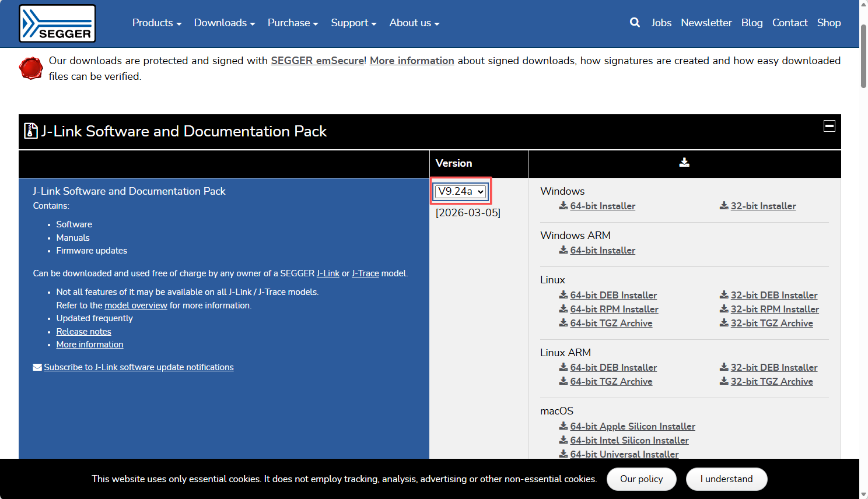This screenshot has width=868, height=499.
Task: Open the Support menu
Action: click(353, 23)
